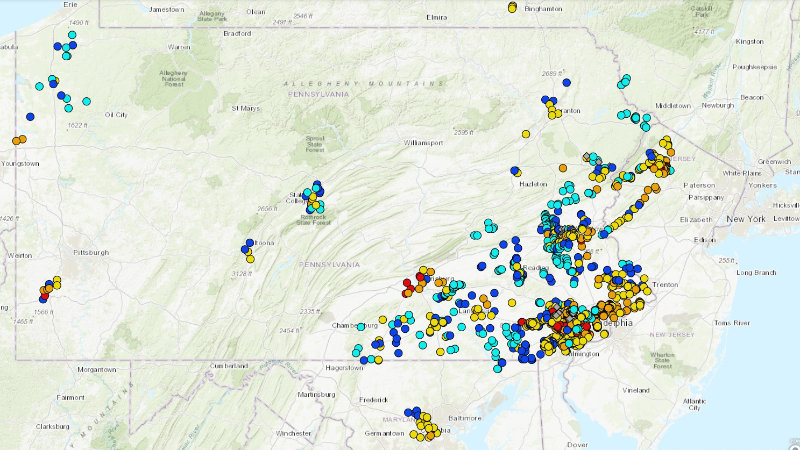Select the Newburgh label
This screenshot has width=800, height=450.
[x=717, y=105]
